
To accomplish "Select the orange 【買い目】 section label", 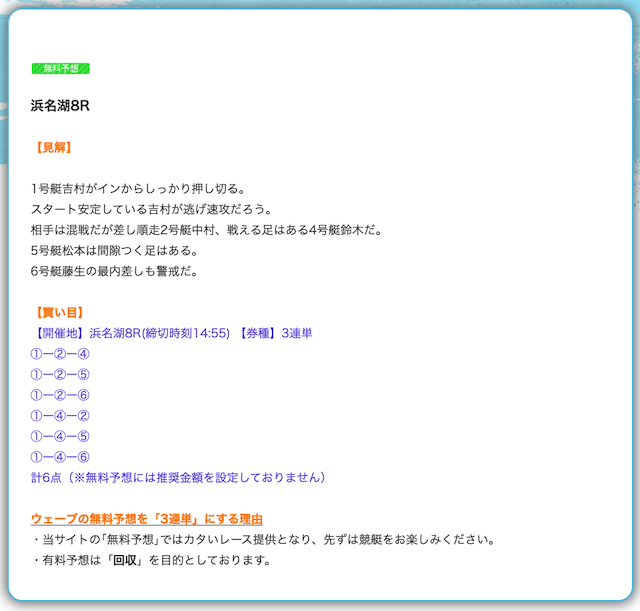I will (x=58, y=313).
